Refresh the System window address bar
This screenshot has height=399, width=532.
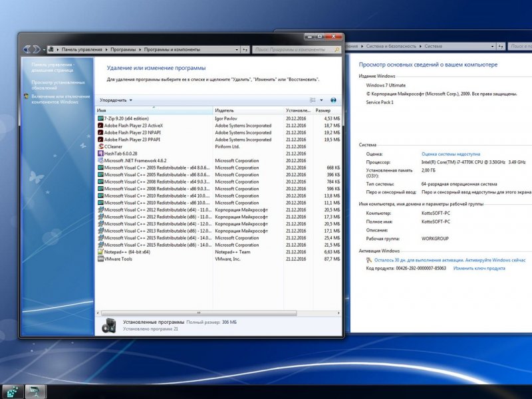pos(501,46)
